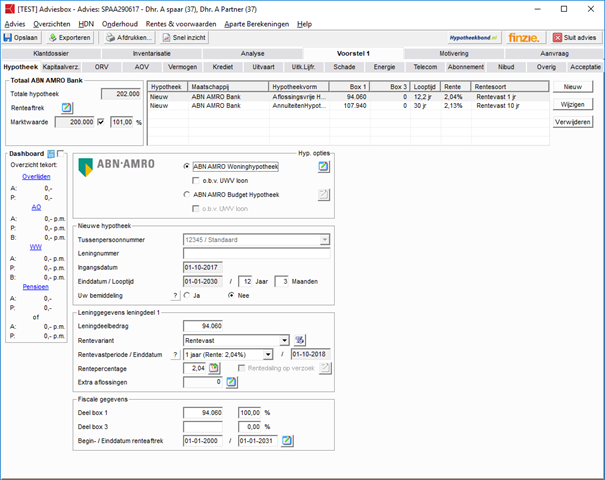Click the Looptijd Jaar field
The height and width of the screenshot is (480, 605).
click(x=245, y=282)
